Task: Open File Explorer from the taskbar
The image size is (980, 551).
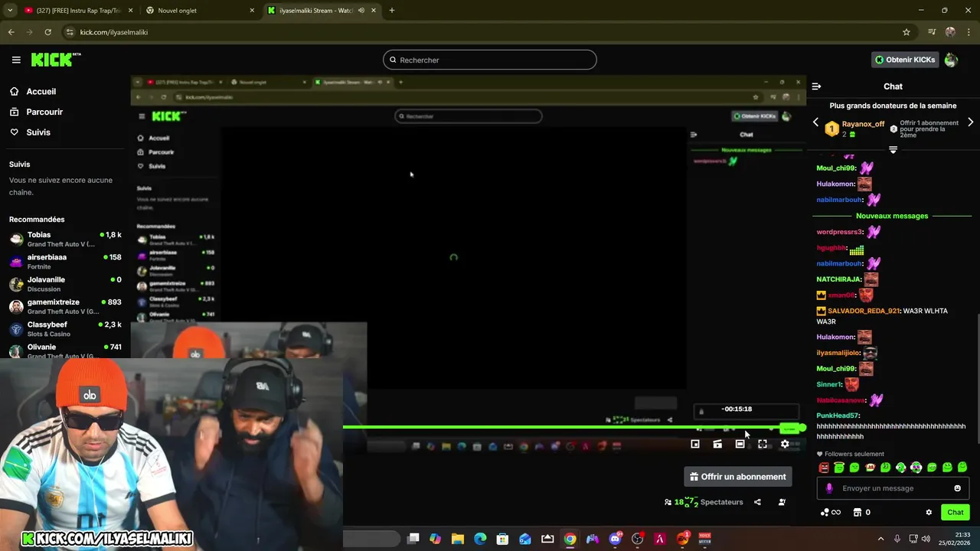Action: [458, 539]
